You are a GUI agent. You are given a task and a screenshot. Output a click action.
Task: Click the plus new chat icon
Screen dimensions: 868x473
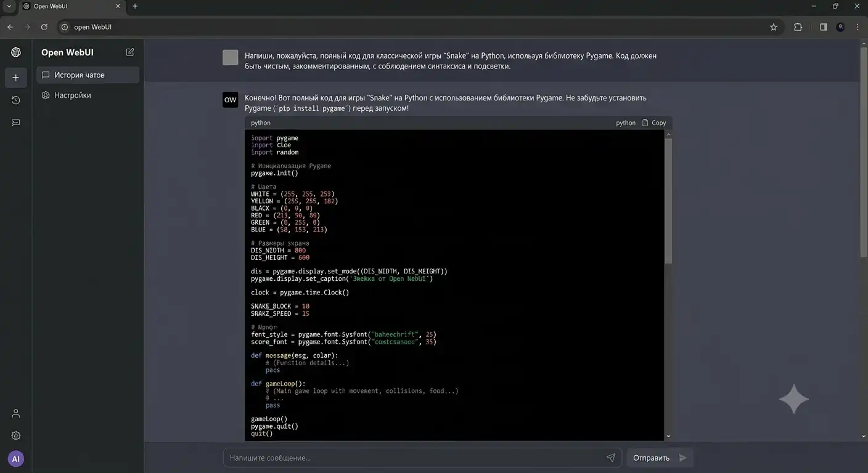pyautogui.click(x=16, y=78)
